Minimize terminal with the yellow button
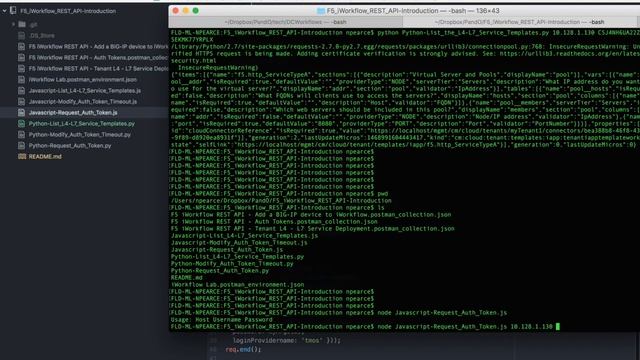Screen dimensions: 640x360 click(186, 11)
